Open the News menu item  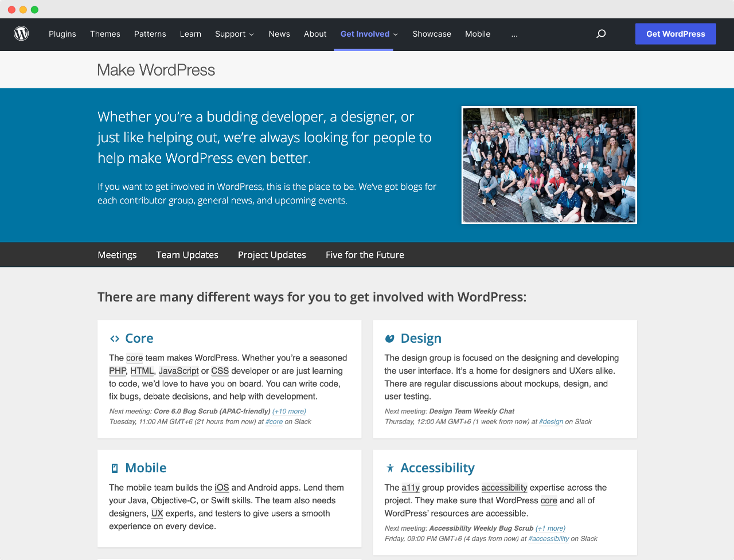point(279,34)
